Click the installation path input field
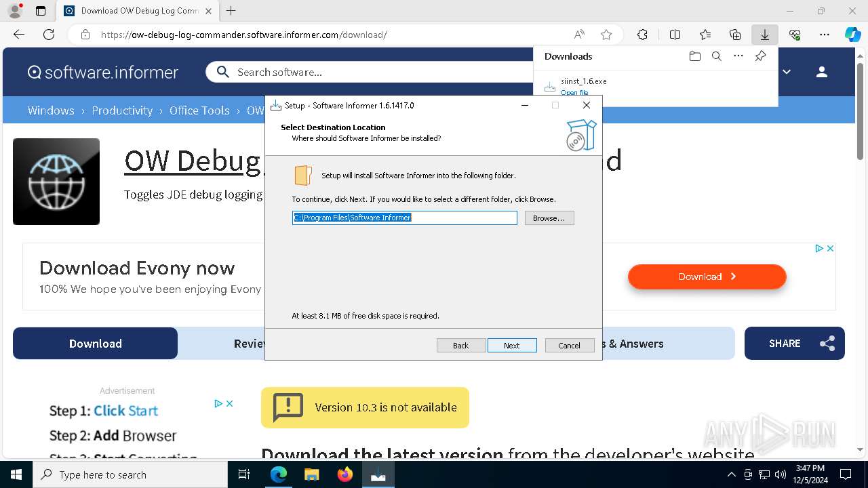Viewport: 868px width, 488px height. (405, 218)
